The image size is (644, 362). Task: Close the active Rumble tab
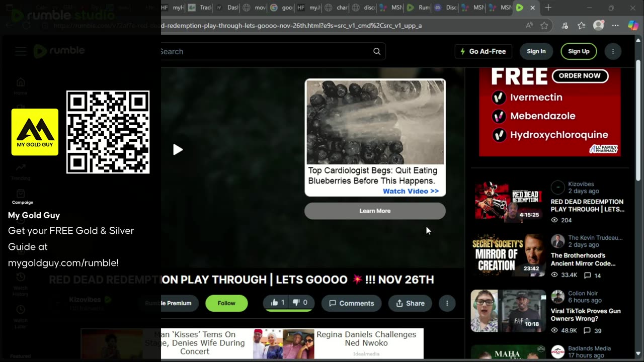pyautogui.click(x=532, y=8)
